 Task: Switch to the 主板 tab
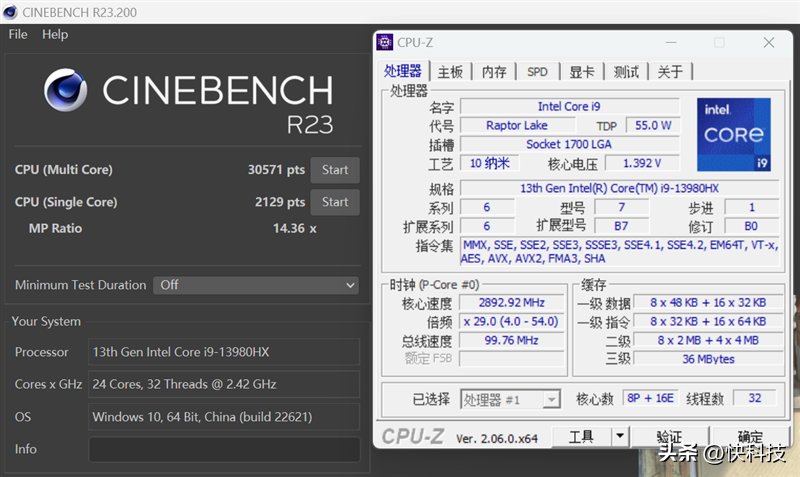click(450, 71)
